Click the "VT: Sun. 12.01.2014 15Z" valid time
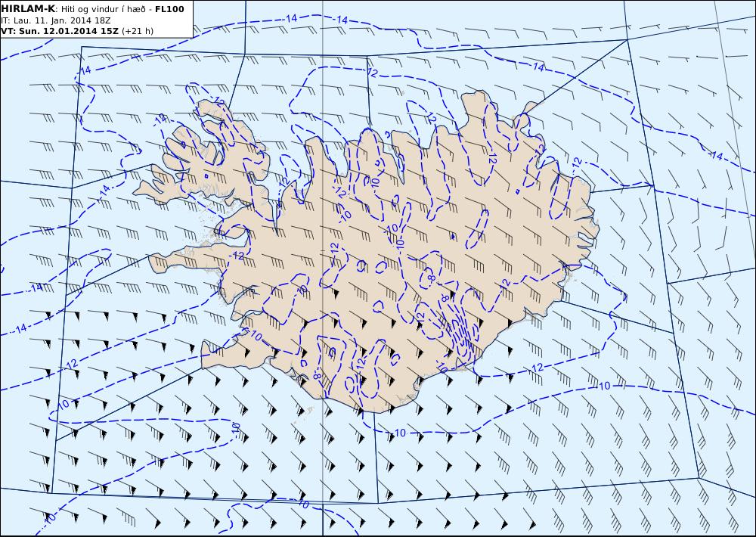This screenshot has width=756, height=537. (60, 31)
